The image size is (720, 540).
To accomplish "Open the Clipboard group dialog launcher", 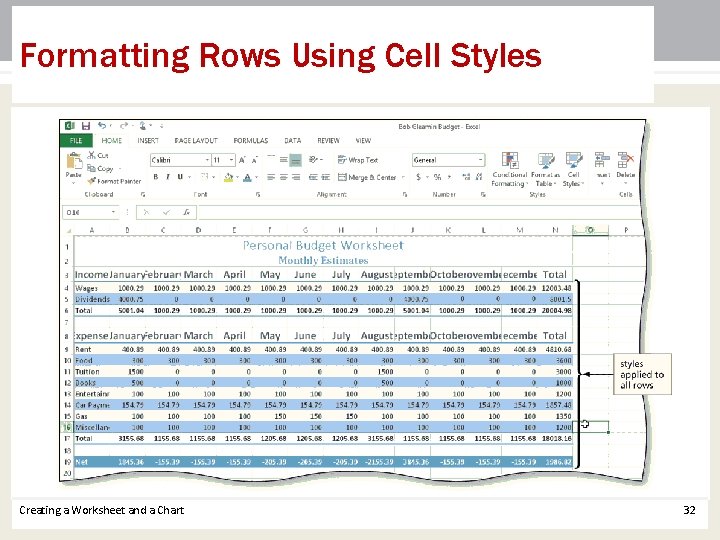I will [x=143, y=194].
